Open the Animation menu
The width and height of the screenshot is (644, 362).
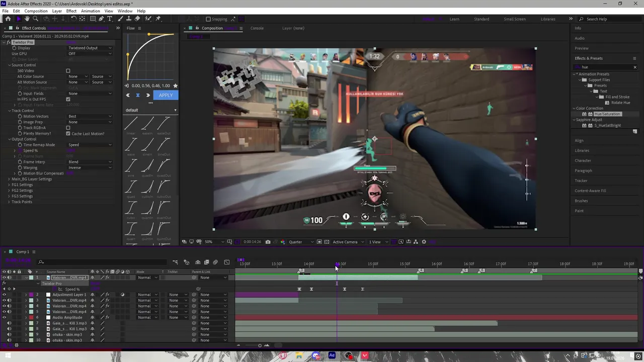tap(91, 11)
